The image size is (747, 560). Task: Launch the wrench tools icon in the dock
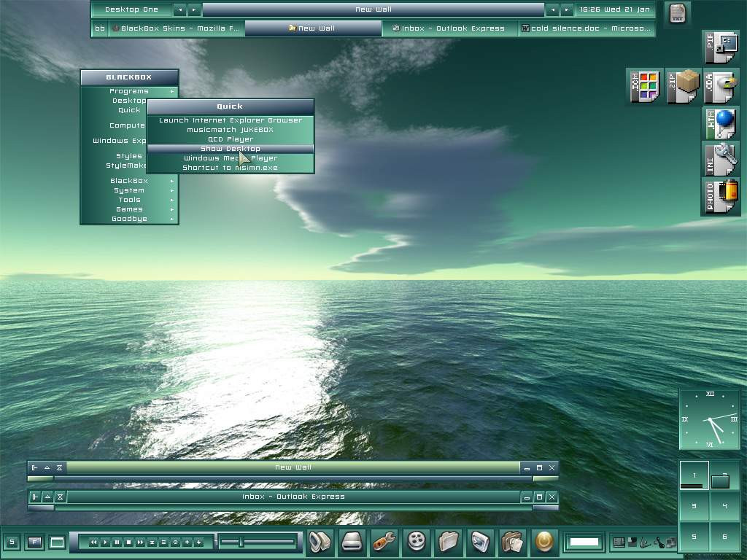click(384, 542)
